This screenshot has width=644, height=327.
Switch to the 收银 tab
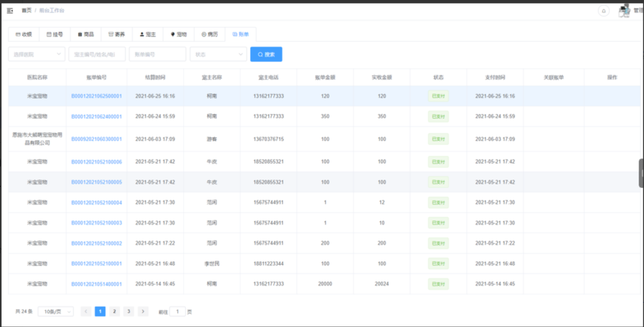(24, 35)
